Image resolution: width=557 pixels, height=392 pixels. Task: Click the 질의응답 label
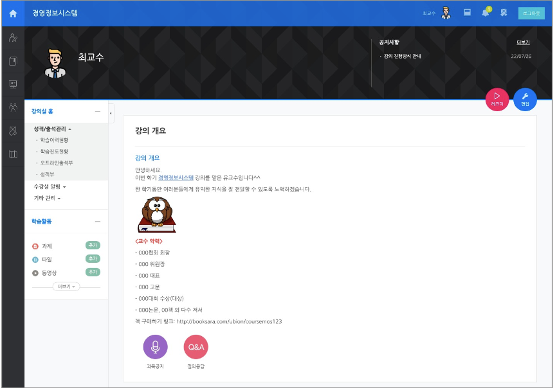tap(196, 366)
